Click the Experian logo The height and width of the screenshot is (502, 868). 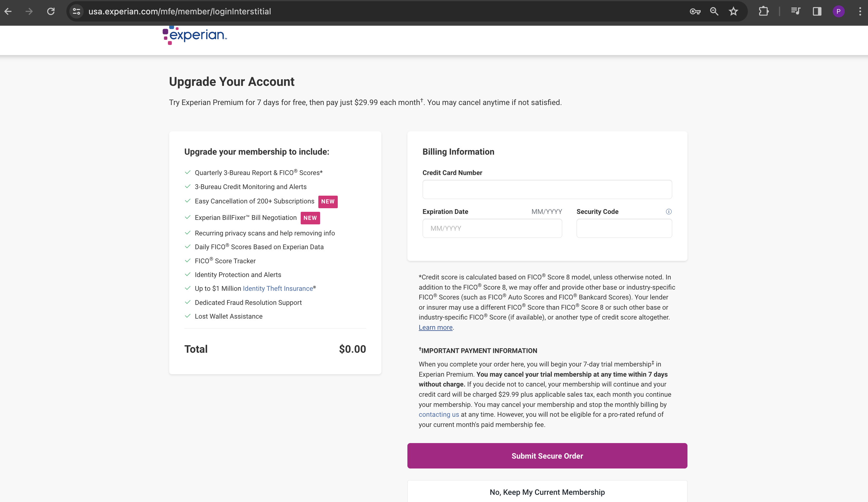click(x=195, y=35)
